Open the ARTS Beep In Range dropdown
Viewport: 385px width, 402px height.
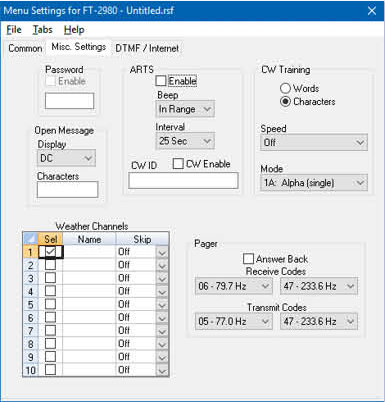click(185, 109)
